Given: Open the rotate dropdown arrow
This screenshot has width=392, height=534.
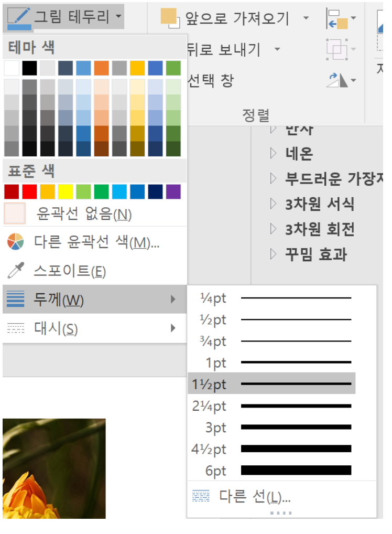Looking at the screenshot, I should click(354, 80).
